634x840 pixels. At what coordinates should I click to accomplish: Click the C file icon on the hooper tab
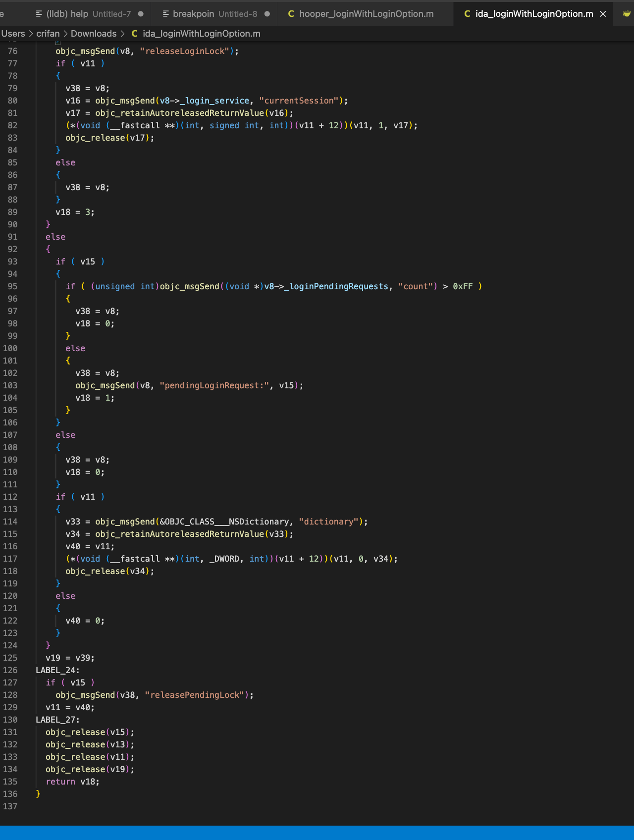click(291, 14)
